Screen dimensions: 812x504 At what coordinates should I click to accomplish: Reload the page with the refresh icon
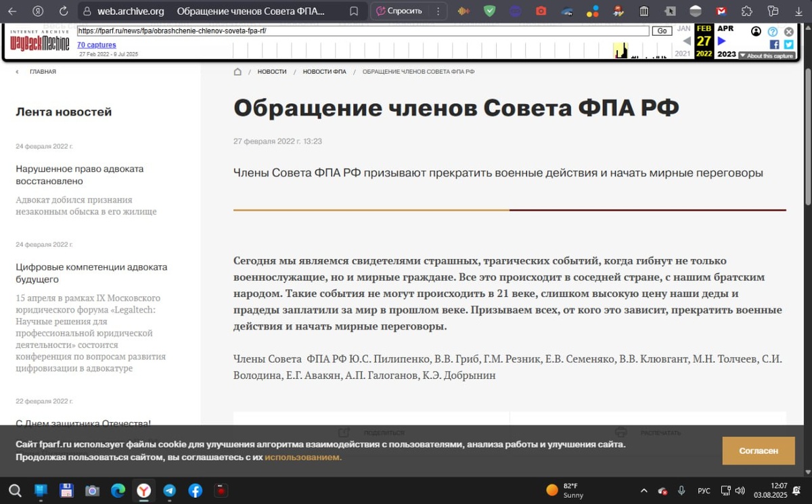[64, 11]
